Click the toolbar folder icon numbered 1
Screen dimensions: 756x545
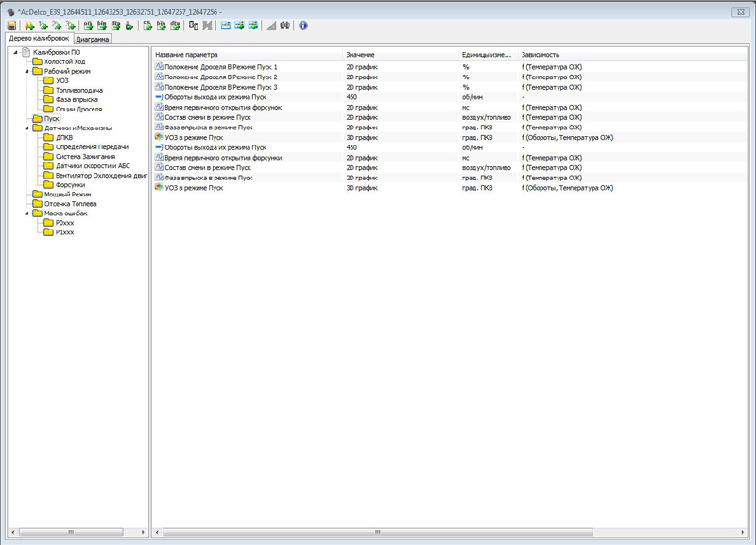(43, 26)
